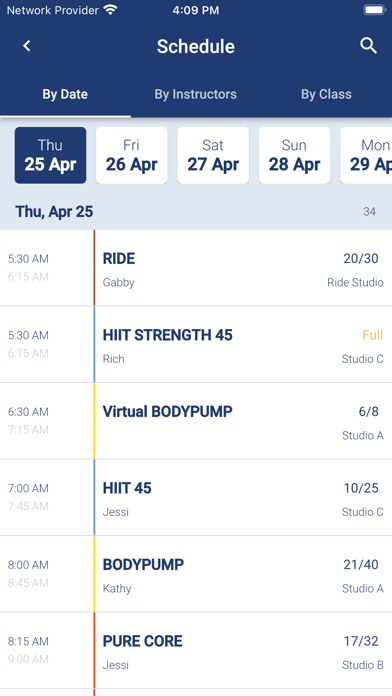This screenshot has height=696, width=392.
Task: Tap the Full status label
Action: click(372, 335)
